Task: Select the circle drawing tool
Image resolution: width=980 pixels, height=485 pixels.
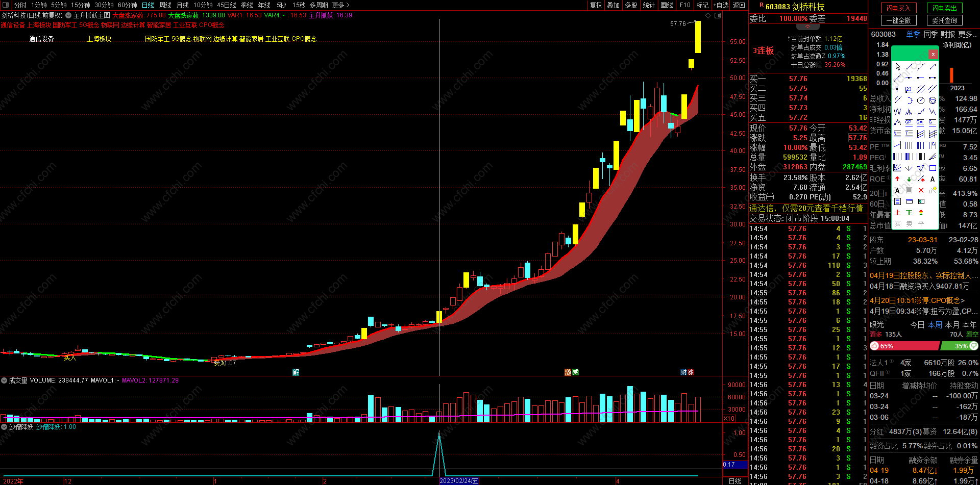Action: [x=921, y=100]
